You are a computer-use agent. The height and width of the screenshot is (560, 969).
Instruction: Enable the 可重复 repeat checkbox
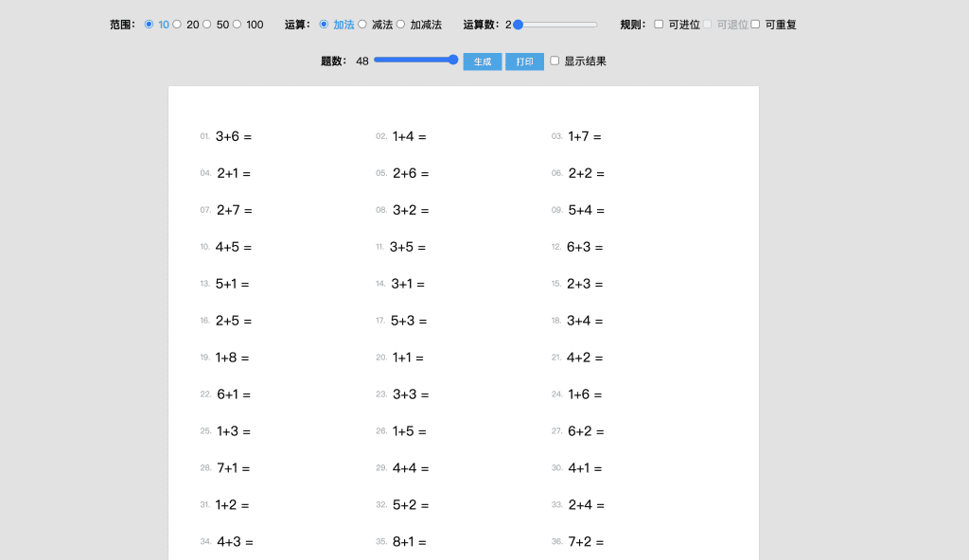pos(755,24)
